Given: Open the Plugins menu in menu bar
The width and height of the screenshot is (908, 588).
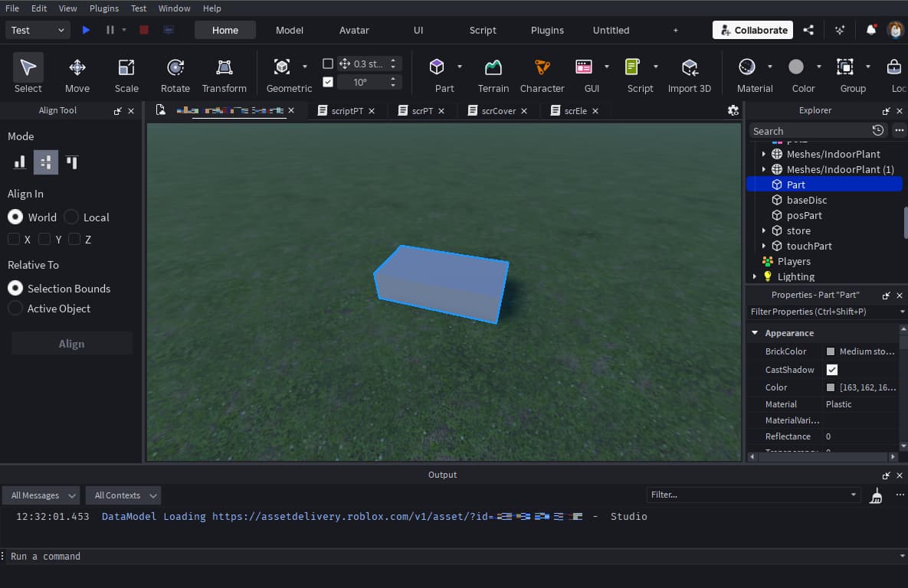Looking at the screenshot, I should tap(103, 8).
